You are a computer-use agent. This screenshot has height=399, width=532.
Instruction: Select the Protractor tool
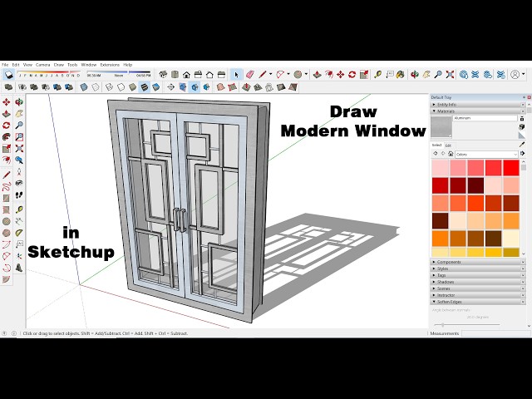point(19,233)
